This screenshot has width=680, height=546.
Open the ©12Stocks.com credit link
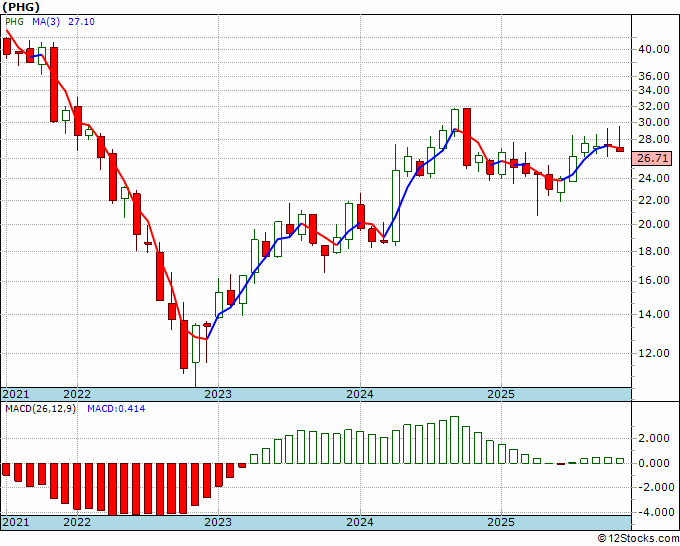click(x=638, y=539)
